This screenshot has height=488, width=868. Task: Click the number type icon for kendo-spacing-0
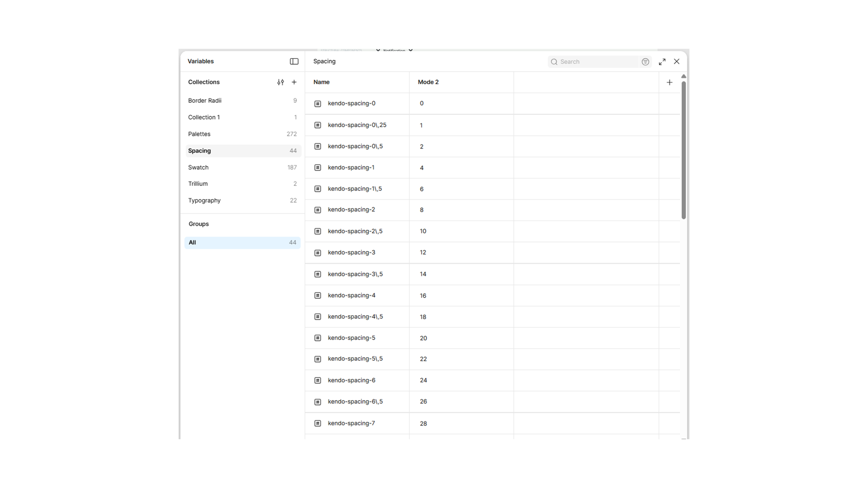point(317,104)
